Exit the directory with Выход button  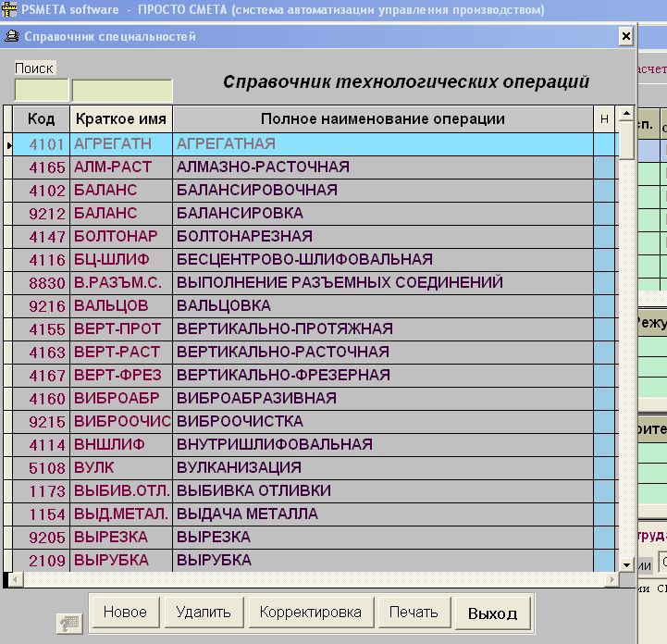(492, 613)
